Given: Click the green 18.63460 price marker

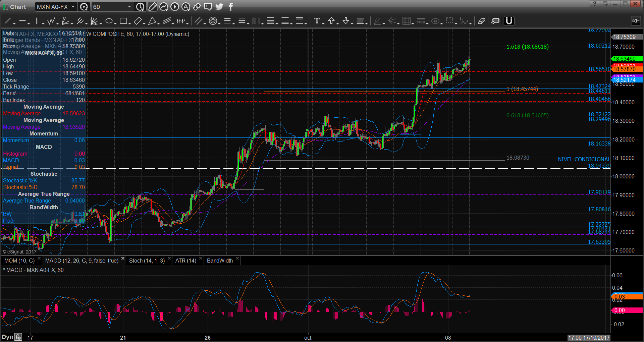Looking at the screenshot, I should [x=627, y=59].
